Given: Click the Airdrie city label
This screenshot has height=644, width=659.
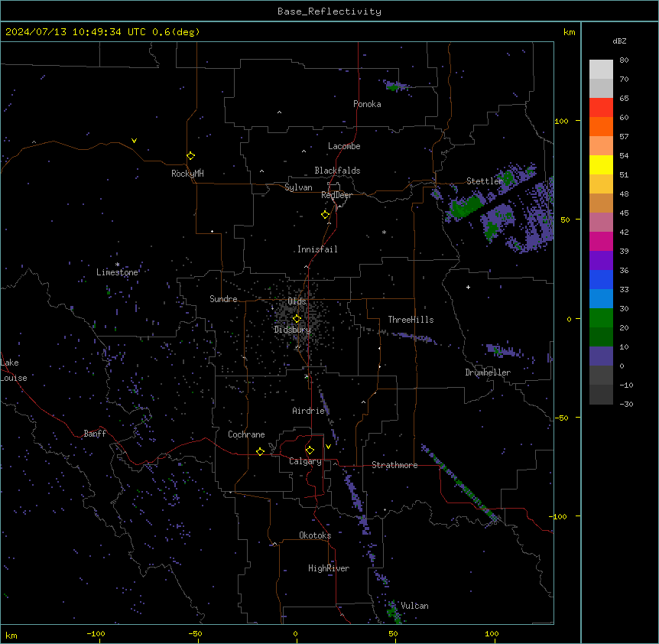Looking at the screenshot, I should 308,411.
